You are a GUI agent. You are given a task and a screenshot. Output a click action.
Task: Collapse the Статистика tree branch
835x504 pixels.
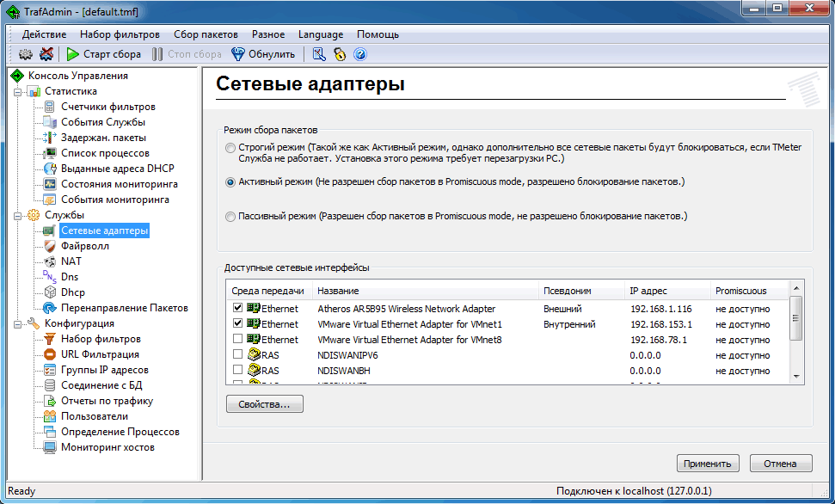pyautogui.click(x=18, y=92)
